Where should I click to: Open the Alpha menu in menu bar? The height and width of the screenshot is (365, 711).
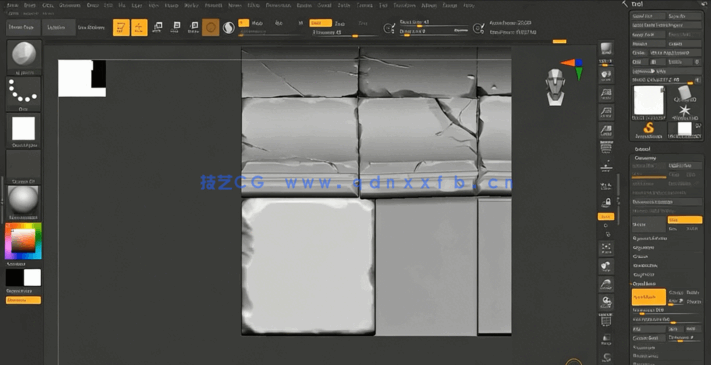[x=13, y=5]
